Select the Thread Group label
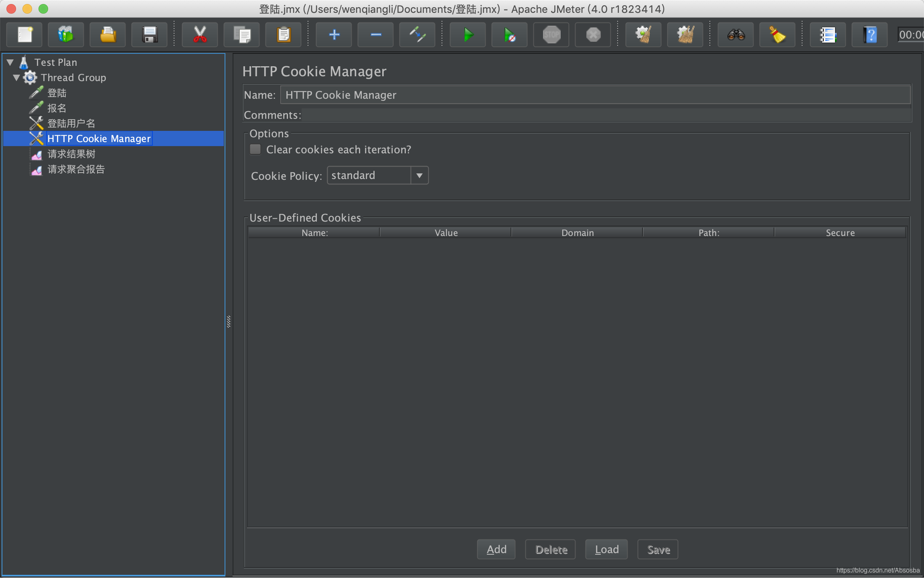Image resolution: width=924 pixels, height=578 pixels. pos(73,77)
